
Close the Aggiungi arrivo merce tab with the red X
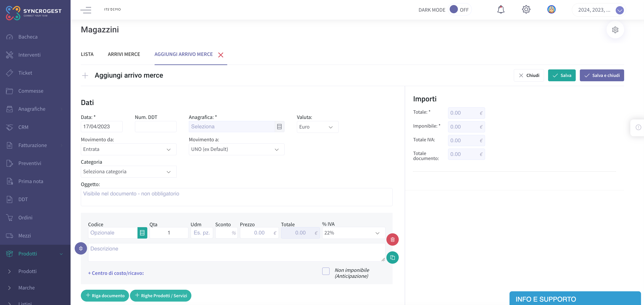coord(221,55)
